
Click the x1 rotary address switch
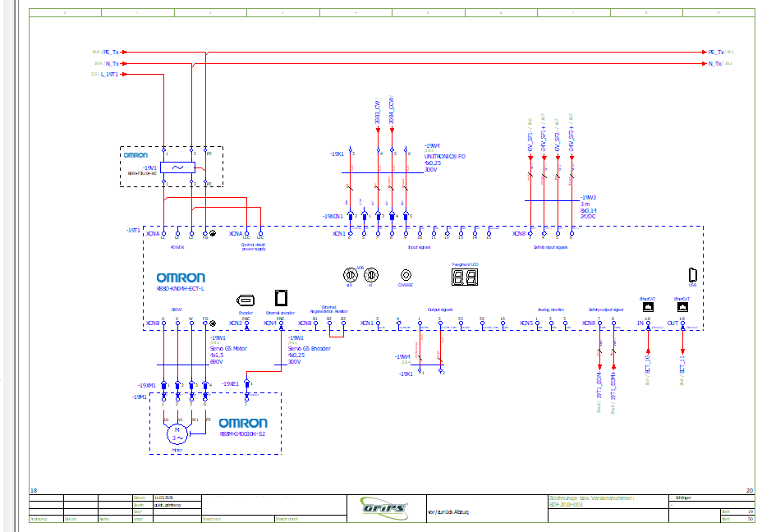point(370,274)
